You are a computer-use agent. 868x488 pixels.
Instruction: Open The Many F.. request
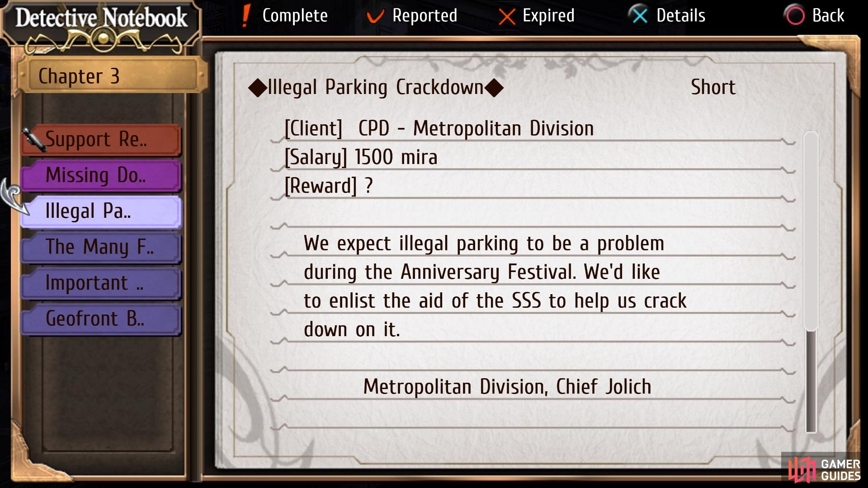pos(101,248)
